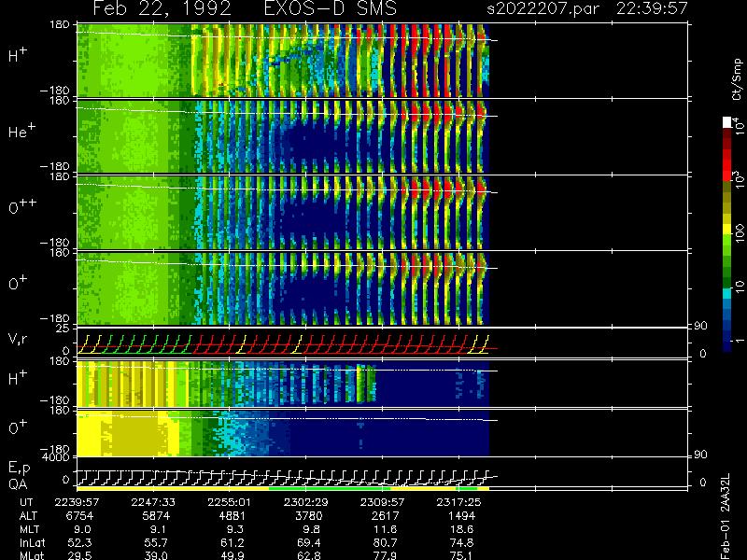This screenshot has height=560, width=747.
Task: Click MLT value "9.0"
Action: pyautogui.click(x=82, y=529)
